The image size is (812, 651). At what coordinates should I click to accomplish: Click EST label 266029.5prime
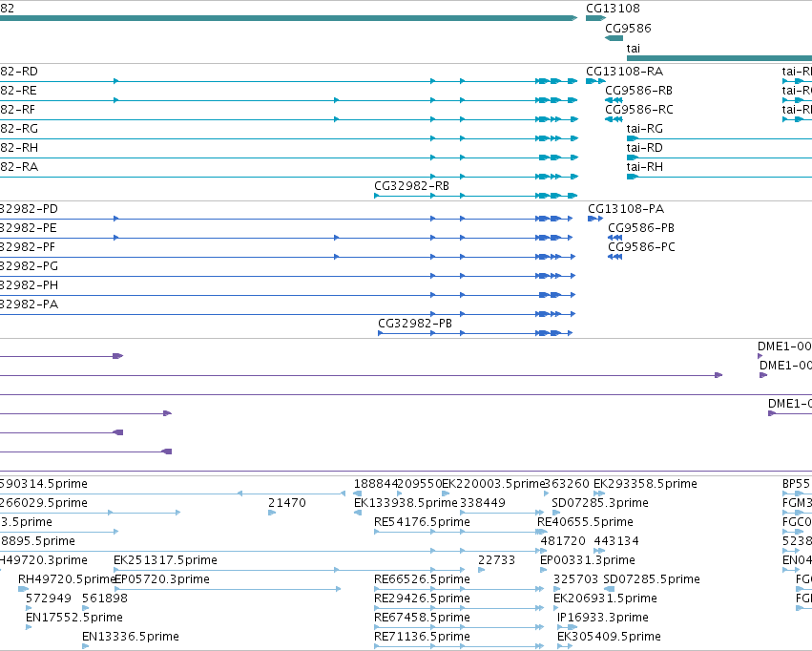click(x=44, y=503)
